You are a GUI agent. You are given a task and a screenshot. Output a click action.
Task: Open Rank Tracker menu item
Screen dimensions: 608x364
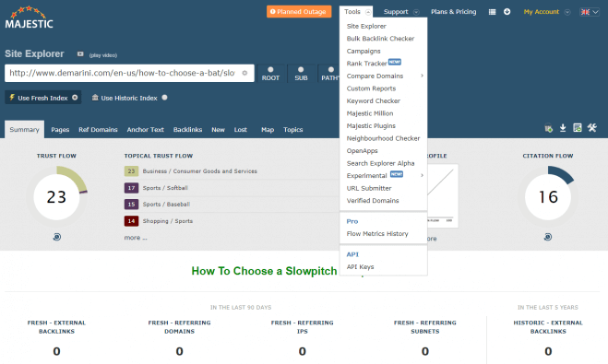pos(366,64)
